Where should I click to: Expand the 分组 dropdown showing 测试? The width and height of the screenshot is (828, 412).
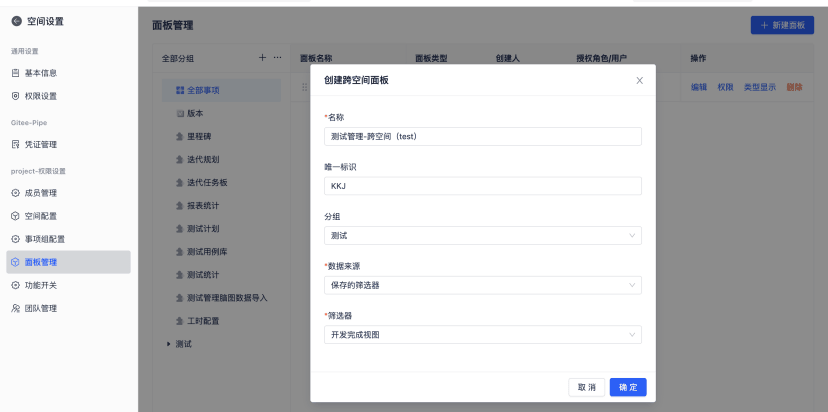(x=484, y=236)
